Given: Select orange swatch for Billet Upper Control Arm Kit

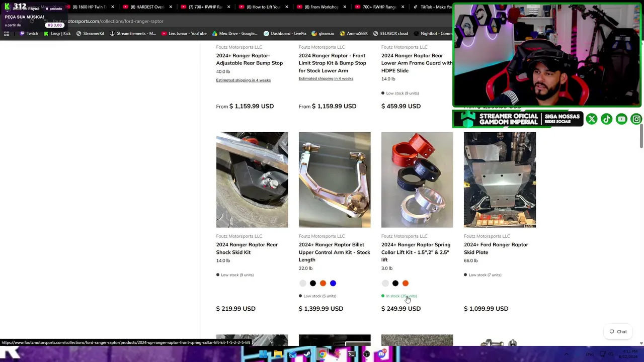Looking at the screenshot, I should (x=323, y=284).
